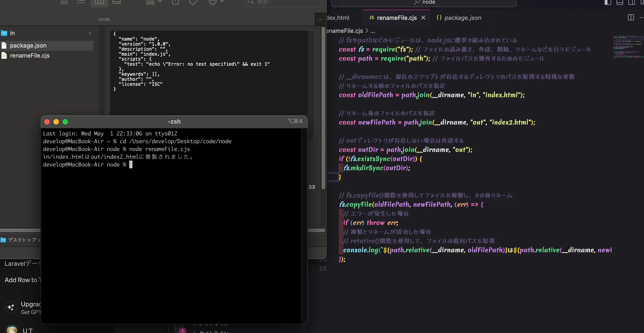
Task: Click renameFile.cjs in the breadcrumb
Action: [345, 31]
